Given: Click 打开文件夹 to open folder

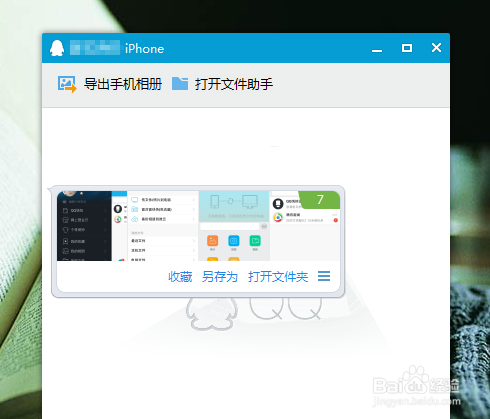Looking at the screenshot, I should (x=278, y=277).
